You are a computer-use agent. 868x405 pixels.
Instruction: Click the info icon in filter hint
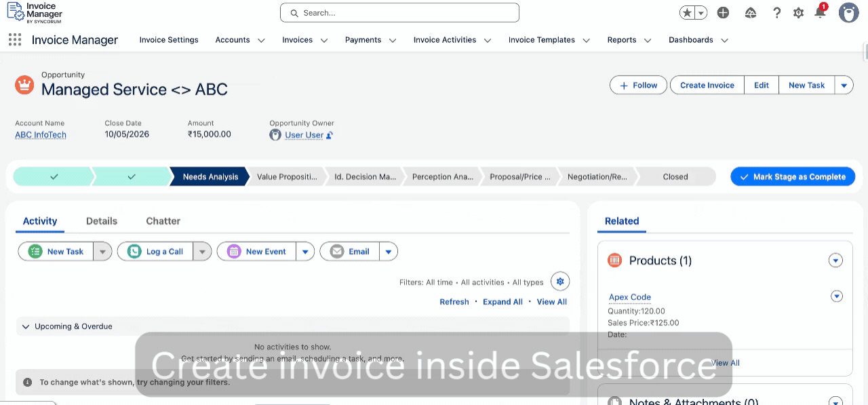pyautogui.click(x=28, y=383)
